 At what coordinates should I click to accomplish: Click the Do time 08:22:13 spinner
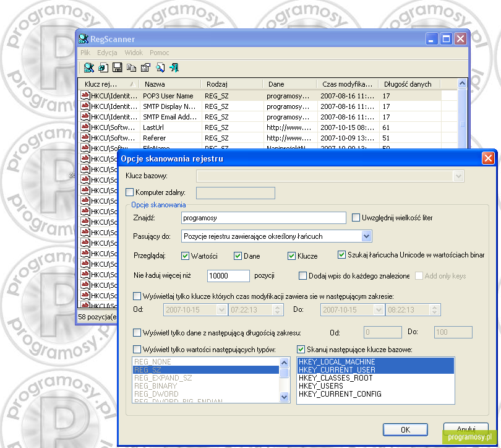coord(434,309)
